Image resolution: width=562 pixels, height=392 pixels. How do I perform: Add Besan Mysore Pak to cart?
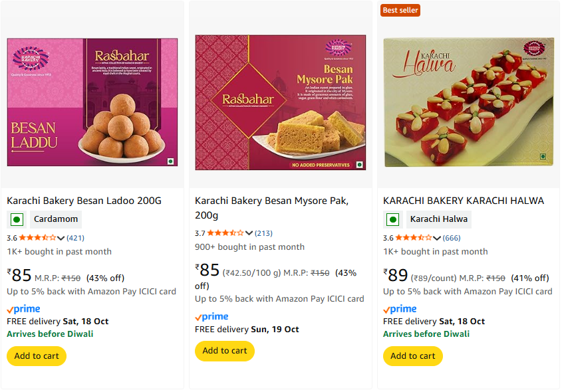coord(225,351)
